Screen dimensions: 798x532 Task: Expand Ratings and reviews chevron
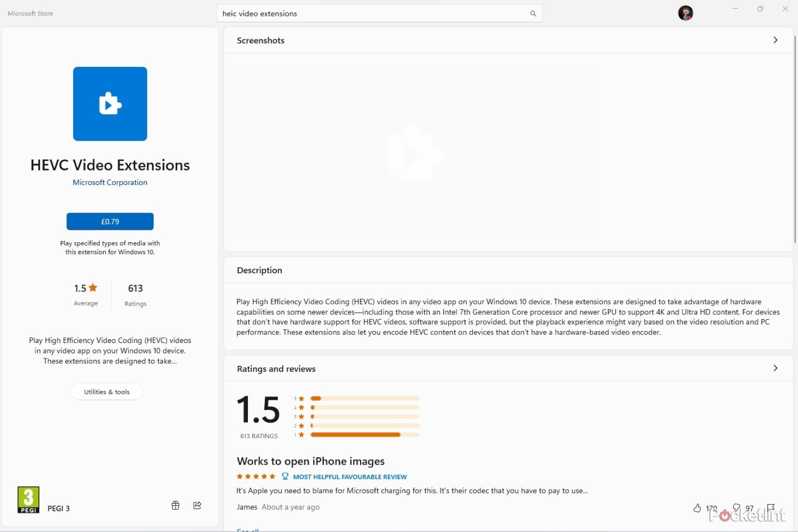(x=775, y=368)
